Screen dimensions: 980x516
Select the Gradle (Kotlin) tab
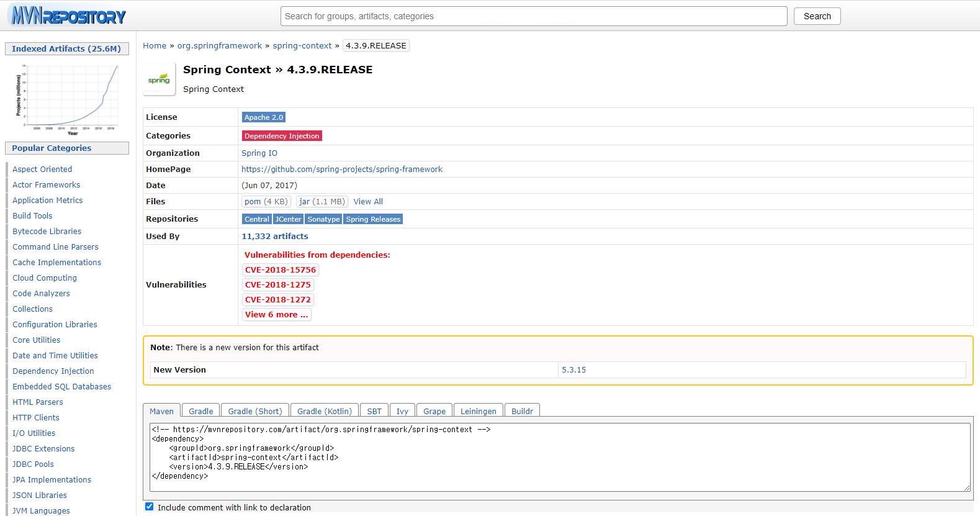tap(324, 411)
